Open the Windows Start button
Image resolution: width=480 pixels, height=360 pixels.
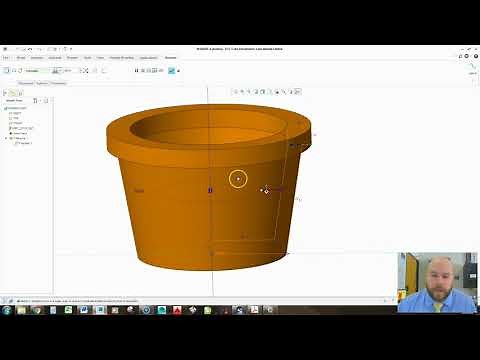(x=6, y=310)
